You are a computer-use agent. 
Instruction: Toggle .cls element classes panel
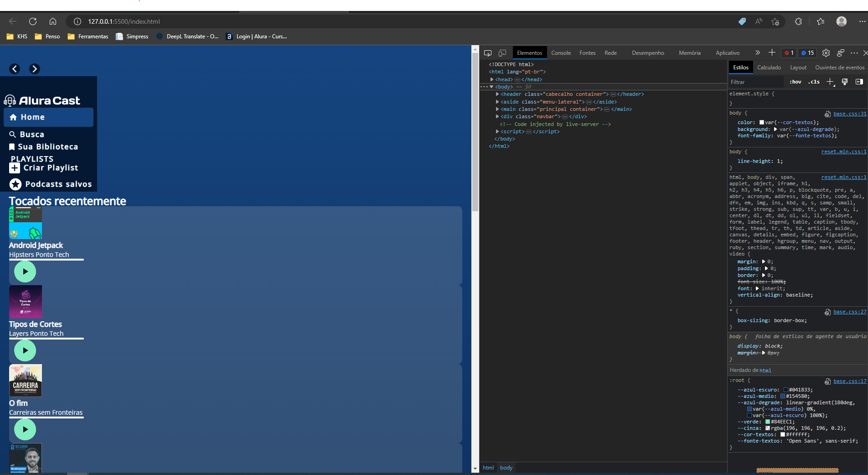click(814, 82)
